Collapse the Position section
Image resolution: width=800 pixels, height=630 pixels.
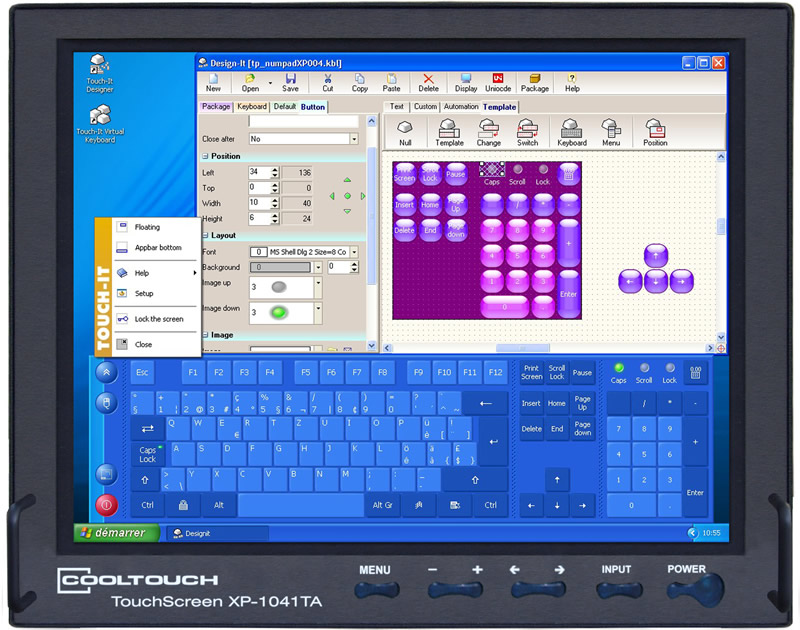coord(205,156)
